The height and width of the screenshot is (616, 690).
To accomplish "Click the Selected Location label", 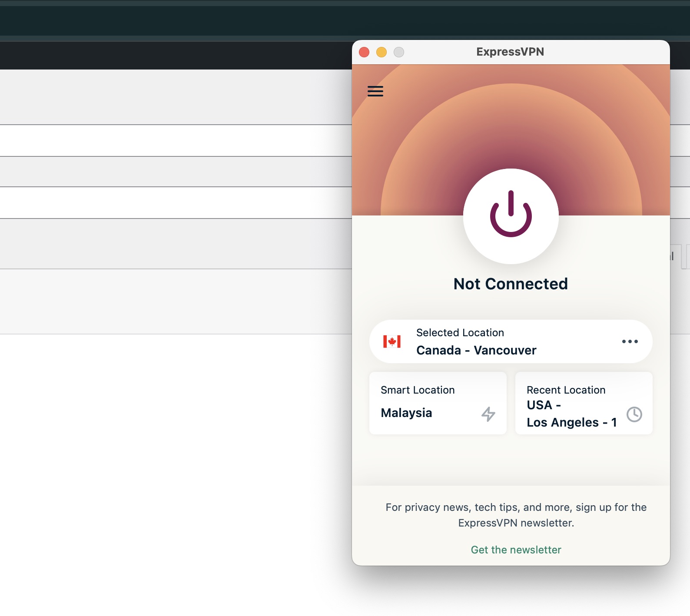I will [x=460, y=333].
